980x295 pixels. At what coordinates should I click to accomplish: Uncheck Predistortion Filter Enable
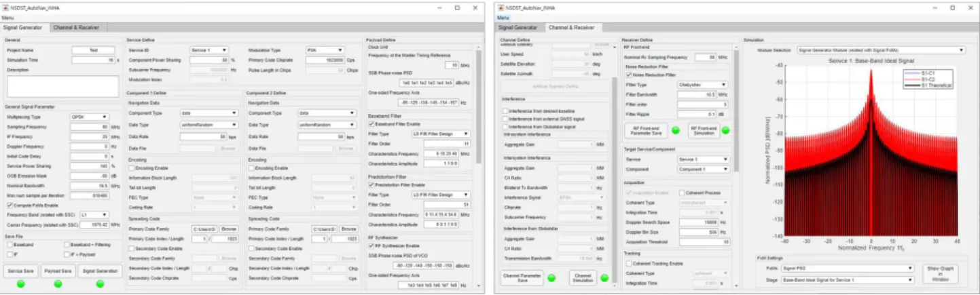tap(371, 184)
